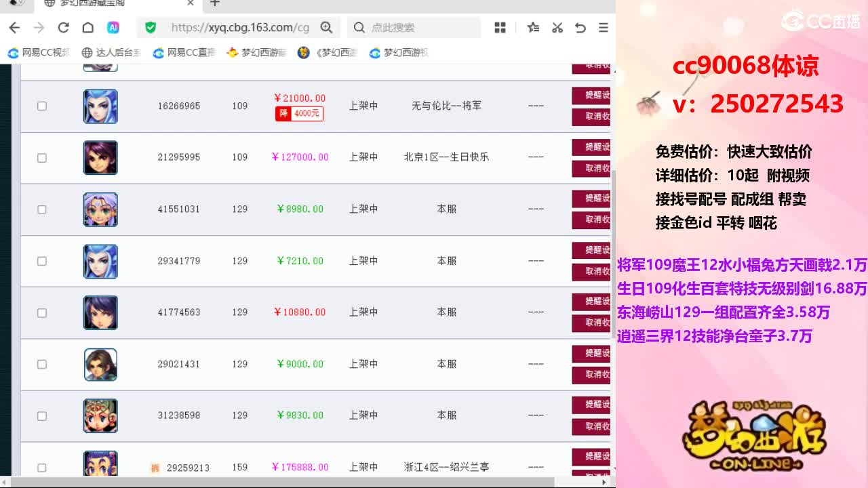The width and height of the screenshot is (868, 488).
Task: Remove role 41774563 from favorites
Action: (591, 323)
